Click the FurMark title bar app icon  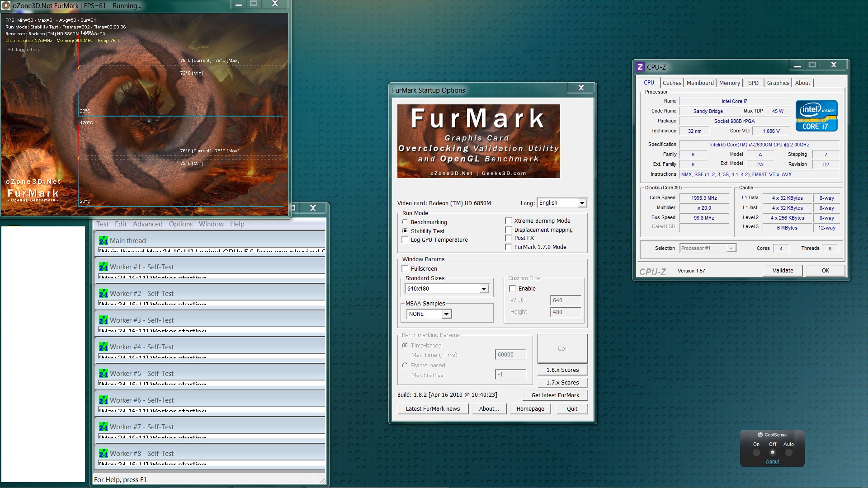(6, 5)
